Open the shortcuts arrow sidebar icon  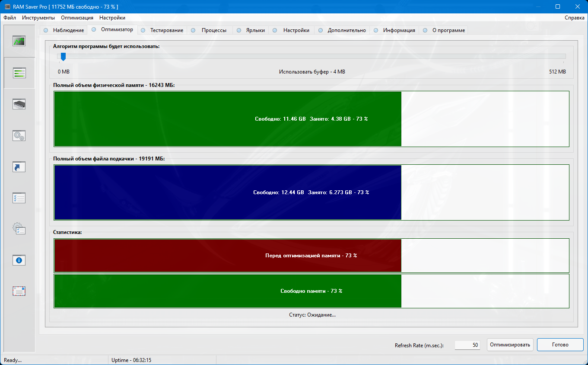[x=19, y=166]
